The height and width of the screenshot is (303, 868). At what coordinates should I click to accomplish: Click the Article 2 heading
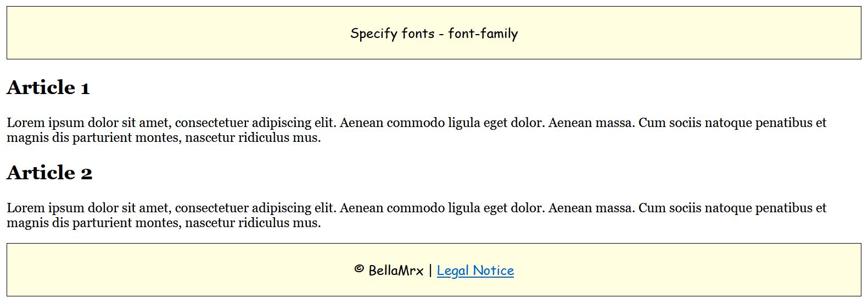click(x=49, y=173)
